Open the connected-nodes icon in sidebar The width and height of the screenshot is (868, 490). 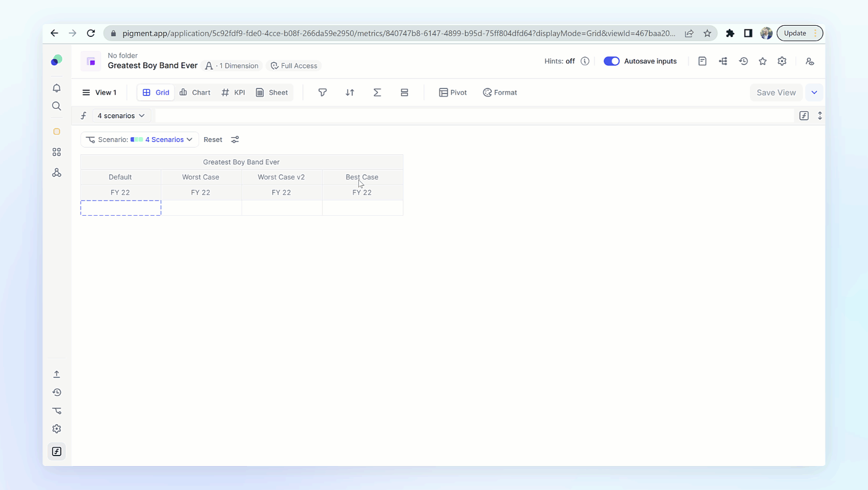pyautogui.click(x=57, y=173)
